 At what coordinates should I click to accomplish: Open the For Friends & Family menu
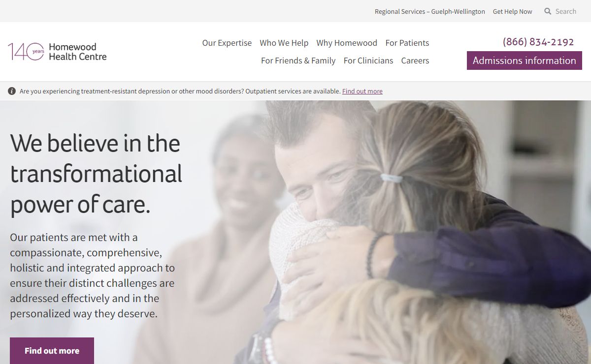298,61
